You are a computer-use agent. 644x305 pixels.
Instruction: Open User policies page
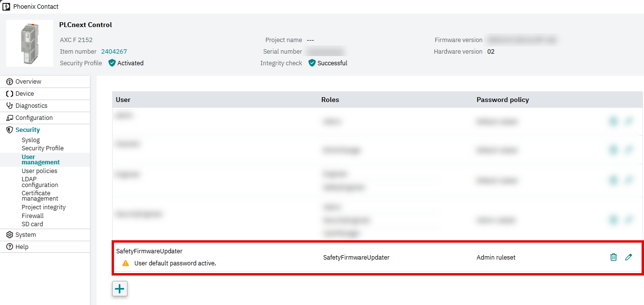(40, 171)
